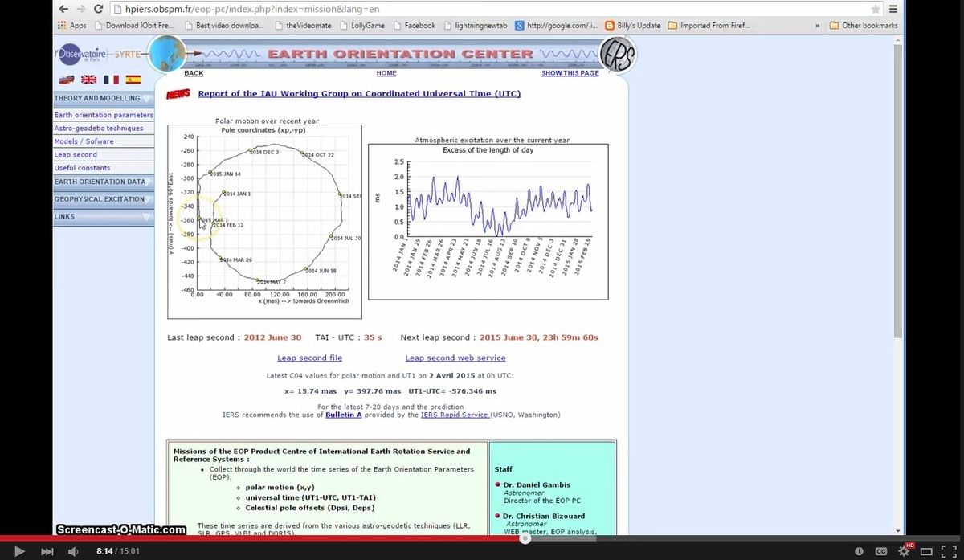Expand GEOPHYSICAL EXCITATION section
964x560 pixels.
(104, 199)
